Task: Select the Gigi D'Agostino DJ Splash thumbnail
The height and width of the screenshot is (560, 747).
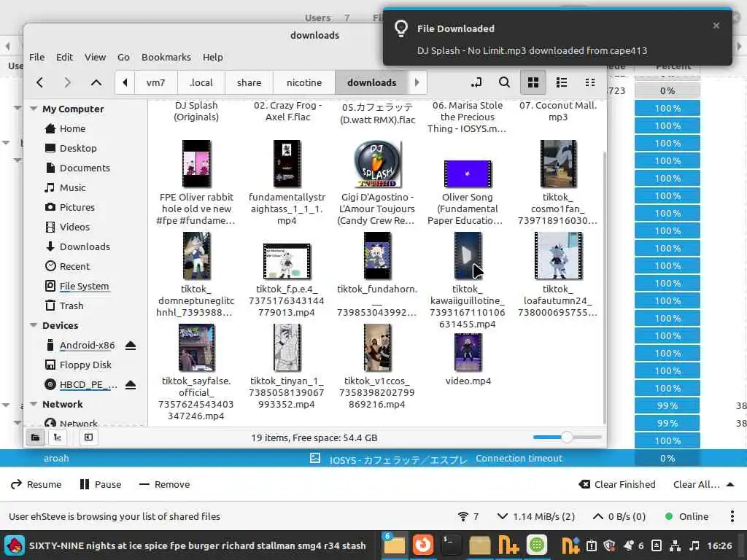Action: (377, 164)
